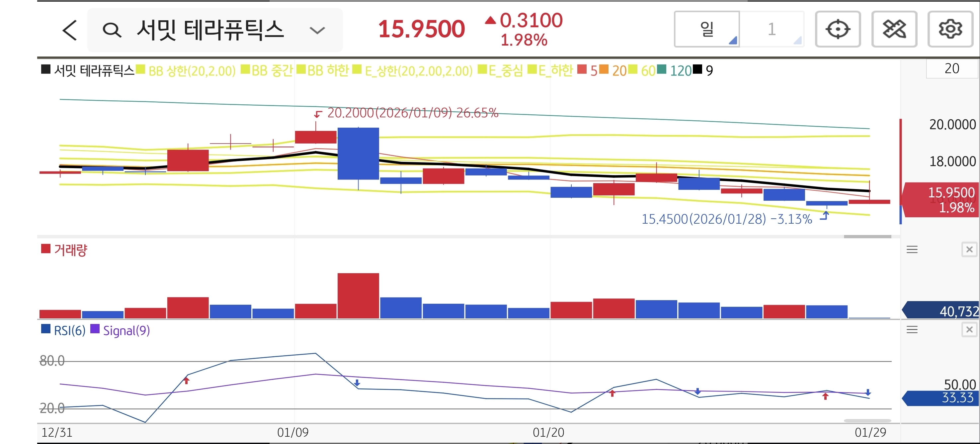Open the interval number 1 dropdown
The width and height of the screenshot is (980, 444).
[772, 29]
